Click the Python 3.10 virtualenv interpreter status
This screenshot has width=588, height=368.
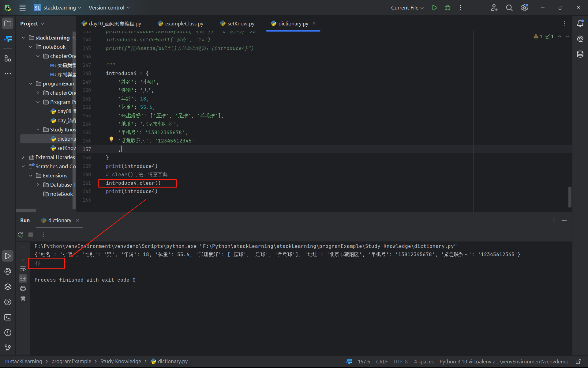pyautogui.click(x=504, y=362)
